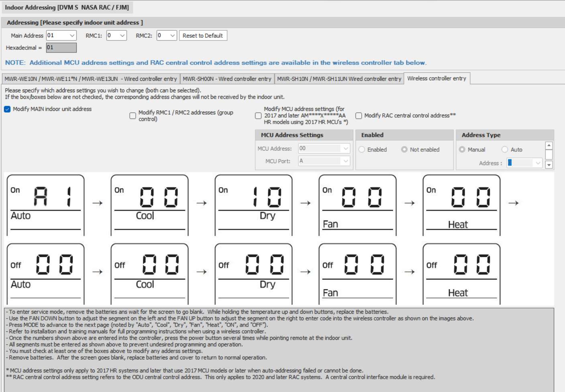
Task: Click the Hexadecimal value field
Action: coord(61,48)
